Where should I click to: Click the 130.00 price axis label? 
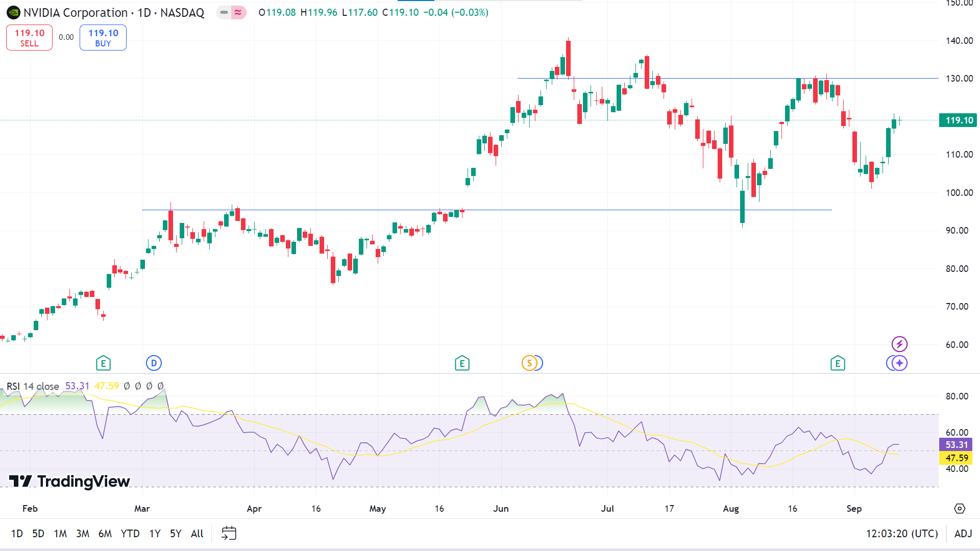coord(959,79)
